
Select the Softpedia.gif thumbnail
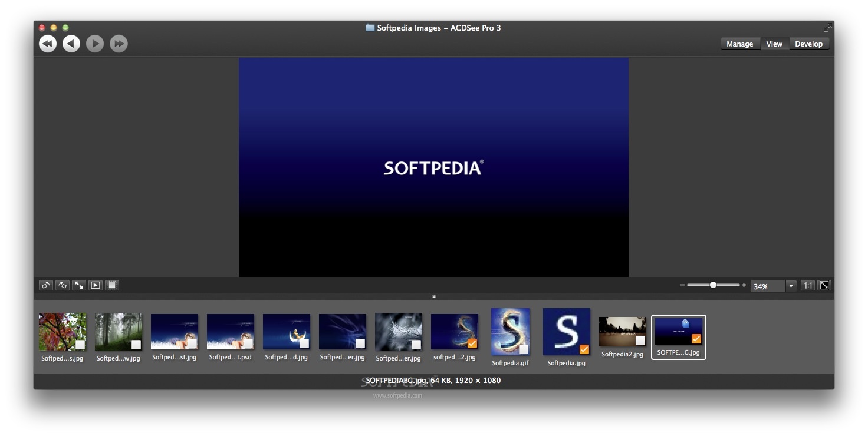tap(511, 332)
